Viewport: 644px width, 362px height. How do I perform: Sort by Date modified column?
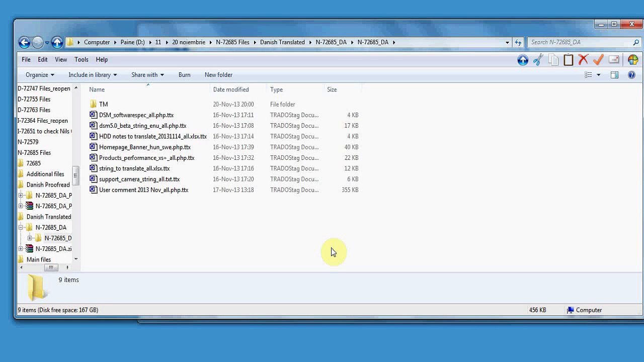tap(231, 89)
